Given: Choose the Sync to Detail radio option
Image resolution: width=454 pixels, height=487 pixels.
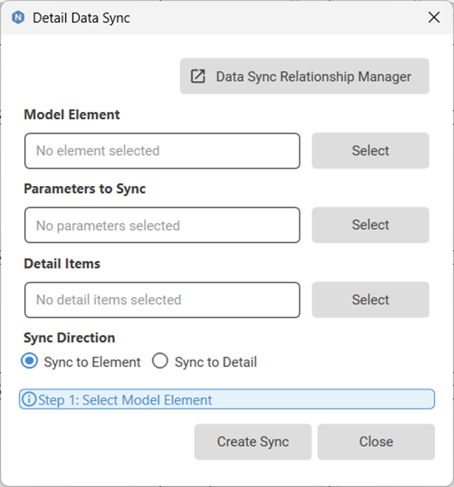Looking at the screenshot, I should [x=160, y=361].
